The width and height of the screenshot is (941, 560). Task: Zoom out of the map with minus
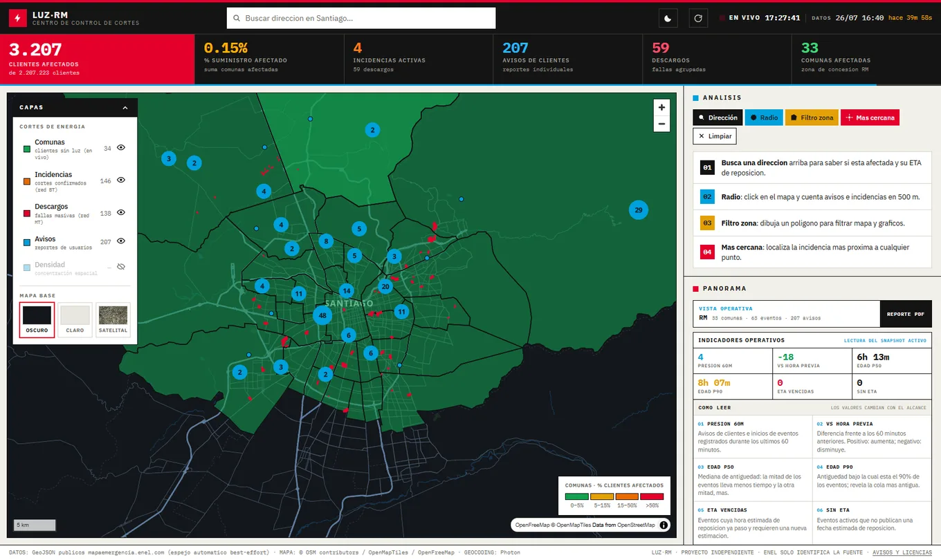[662, 124]
